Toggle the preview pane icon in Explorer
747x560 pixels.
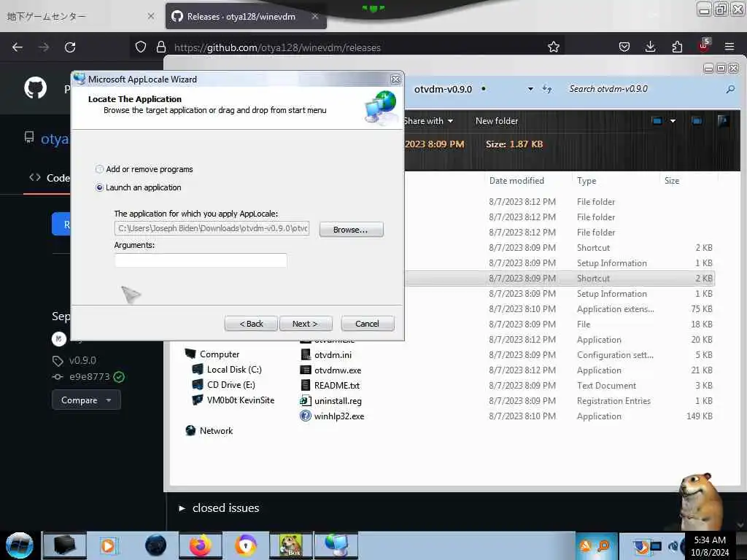[x=697, y=121]
